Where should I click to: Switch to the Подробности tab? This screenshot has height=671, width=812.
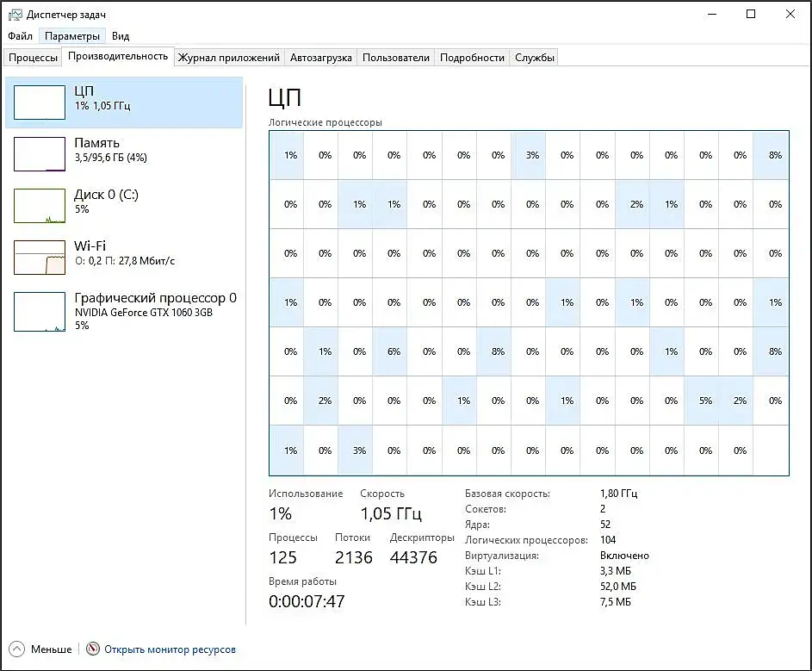[x=472, y=58]
